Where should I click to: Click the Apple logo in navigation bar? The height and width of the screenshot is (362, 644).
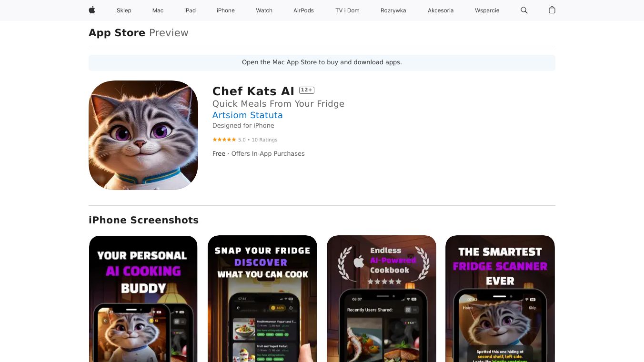92,10
